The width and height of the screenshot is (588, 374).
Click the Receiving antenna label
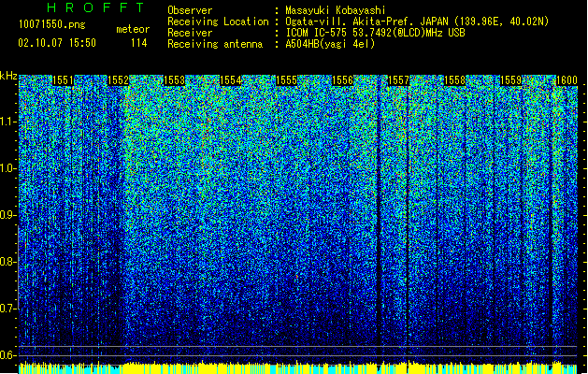coord(215,44)
